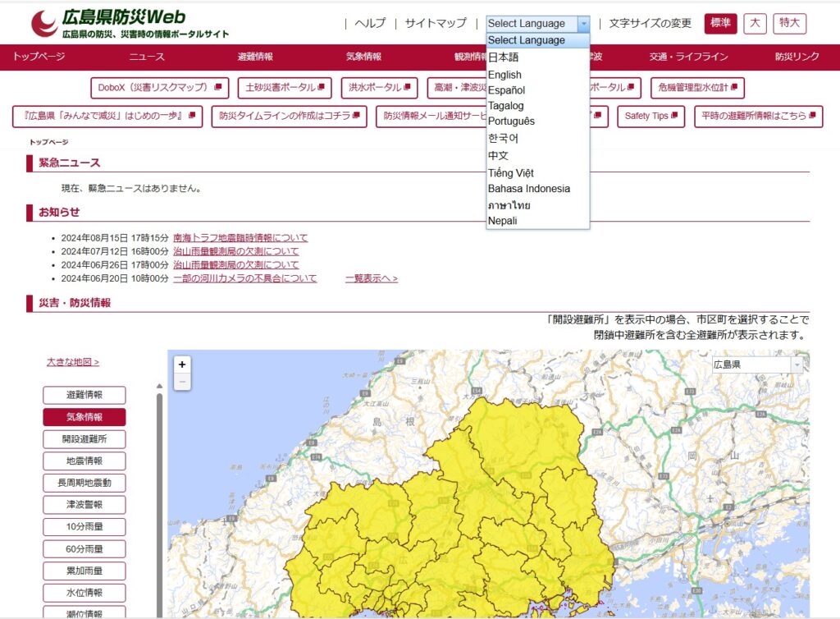Set text size to 標準
The height and width of the screenshot is (619, 840).
click(x=719, y=24)
